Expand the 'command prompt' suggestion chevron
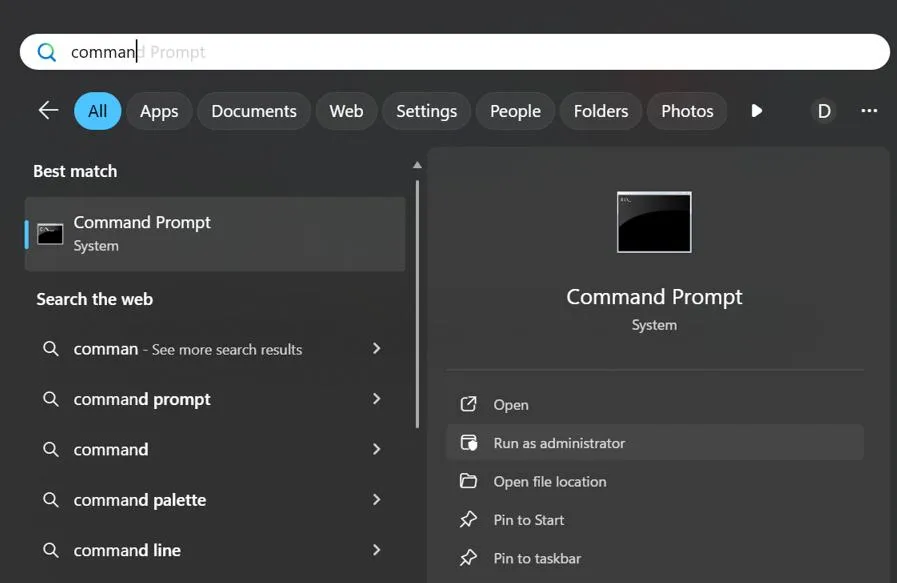Screen dimensions: 897x583 point(376,399)
